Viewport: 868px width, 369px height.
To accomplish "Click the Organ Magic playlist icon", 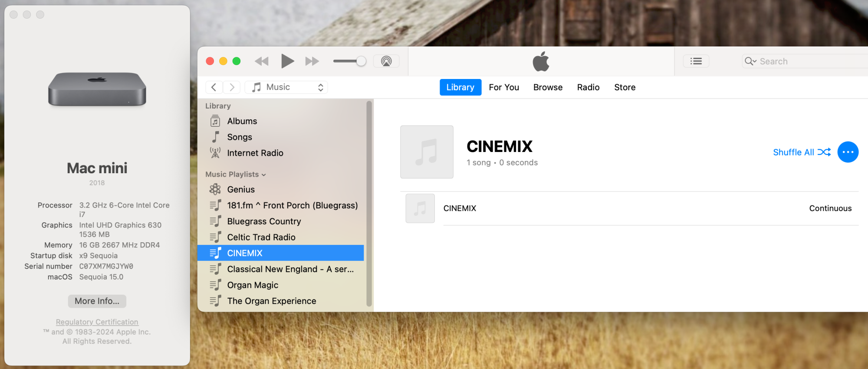I will point(215,285).
